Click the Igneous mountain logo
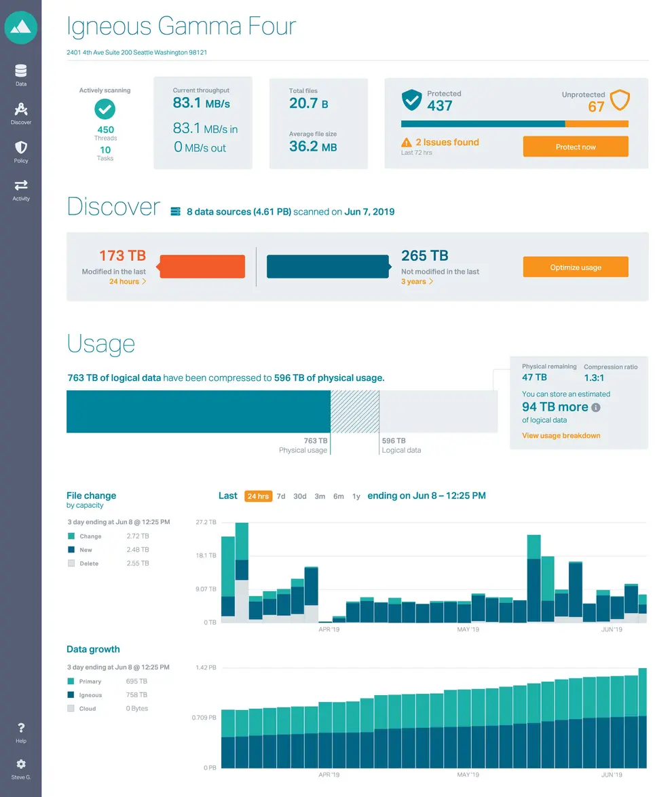The image size is (672, 797). tap(21, 27)
